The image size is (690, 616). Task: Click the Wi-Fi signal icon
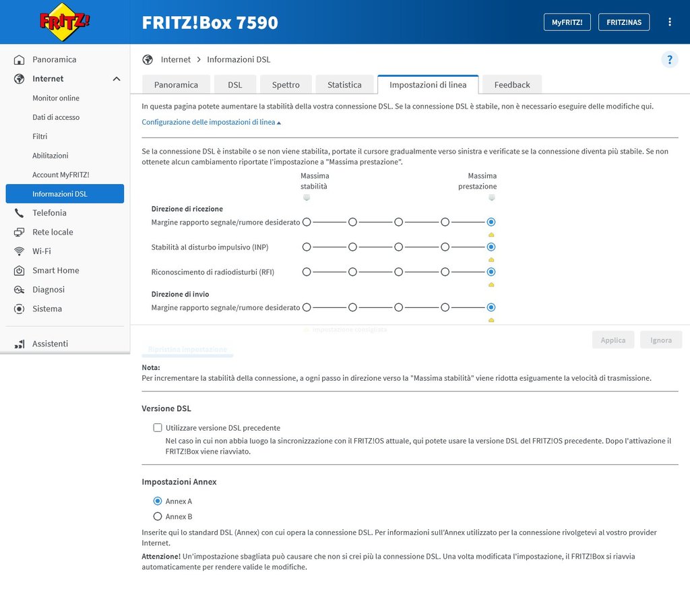[19, 251]
